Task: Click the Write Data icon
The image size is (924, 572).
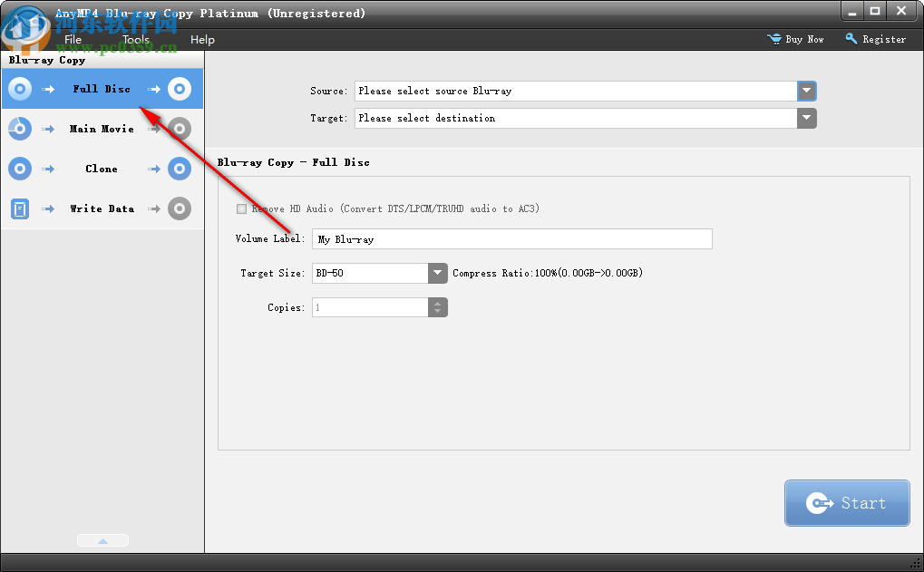Action: point(19,208)
